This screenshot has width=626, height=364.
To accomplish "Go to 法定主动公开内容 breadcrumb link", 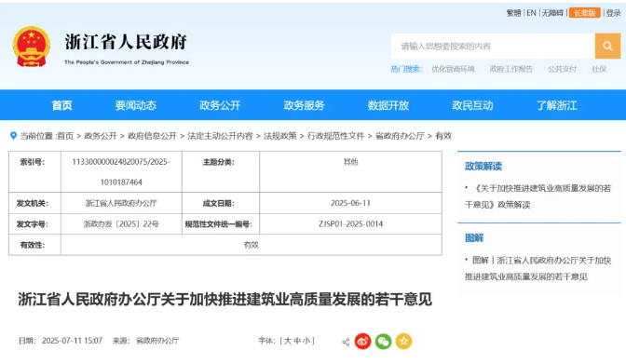I will (x=220, y=136).
